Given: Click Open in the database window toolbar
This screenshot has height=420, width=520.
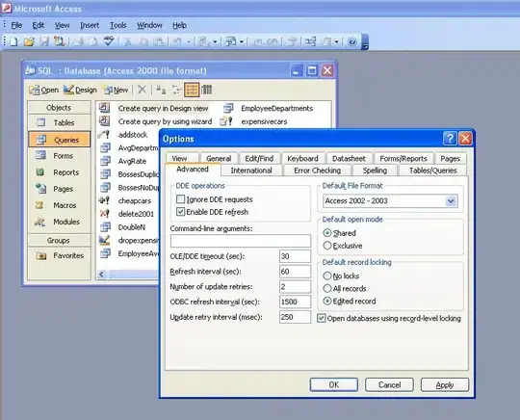Looking at the screenshot, I should click(43, 90).
